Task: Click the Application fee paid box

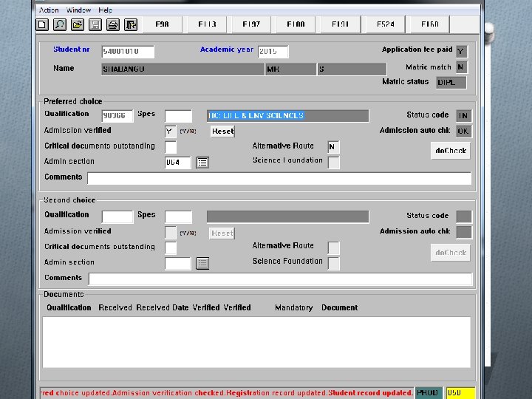Action: pyautogui.click(x=461, y=52)
